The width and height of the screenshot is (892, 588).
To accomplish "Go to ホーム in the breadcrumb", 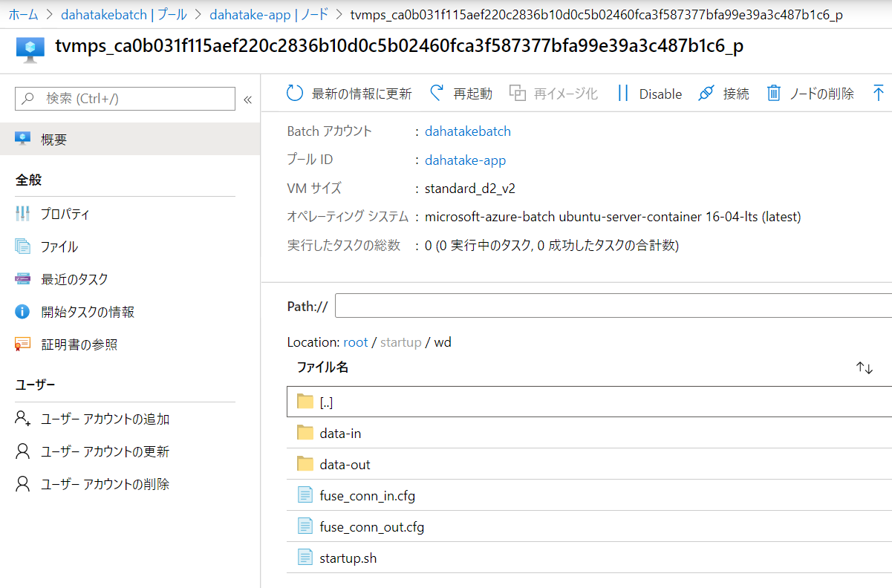I will click(x=23, y=15).
